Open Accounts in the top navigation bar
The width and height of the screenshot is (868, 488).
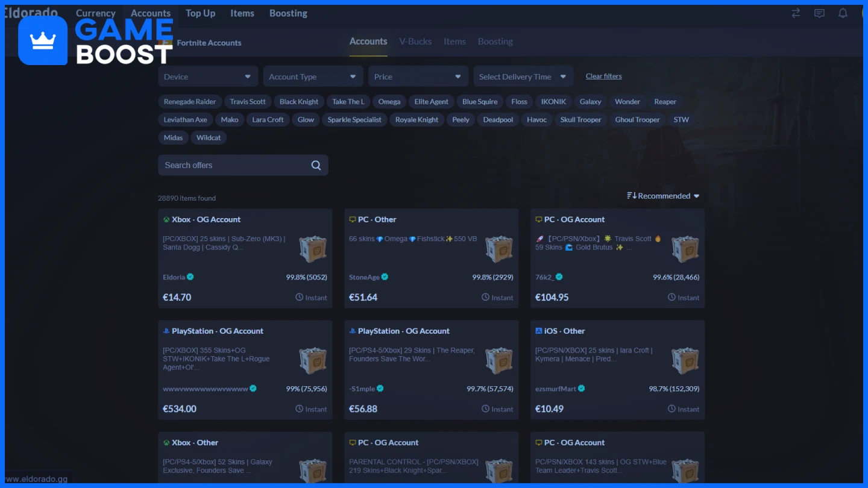(151, 13)
